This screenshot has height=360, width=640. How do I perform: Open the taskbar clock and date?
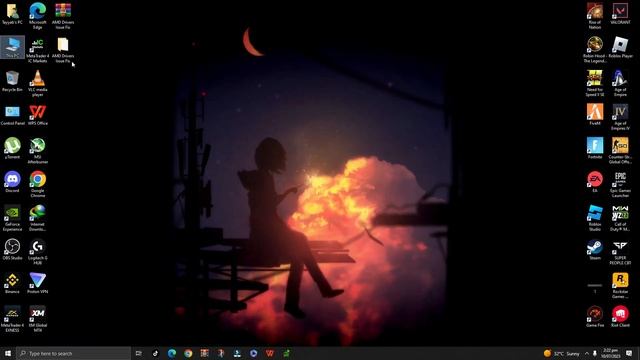pos(611,353)
